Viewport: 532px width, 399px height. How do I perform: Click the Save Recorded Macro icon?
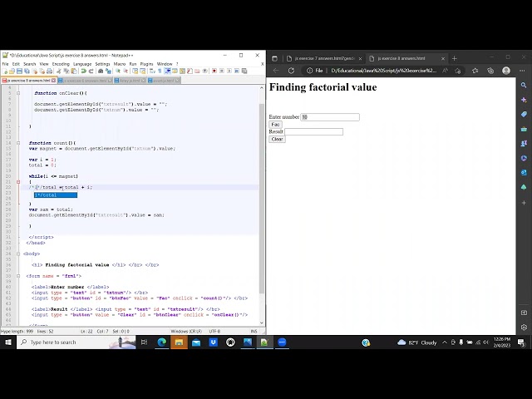click(x=244, y=71)
